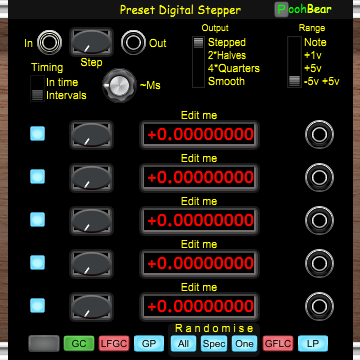Screen dimensions: 360x360
Task: Edit the first row +0.00000000 value field
Action: (x=199, y=134)
